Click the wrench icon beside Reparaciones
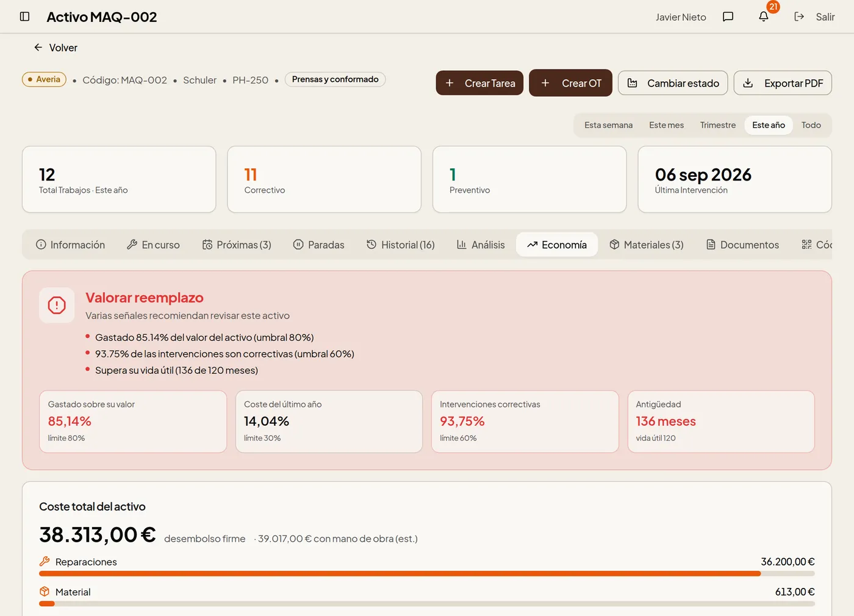 (45, 561)
